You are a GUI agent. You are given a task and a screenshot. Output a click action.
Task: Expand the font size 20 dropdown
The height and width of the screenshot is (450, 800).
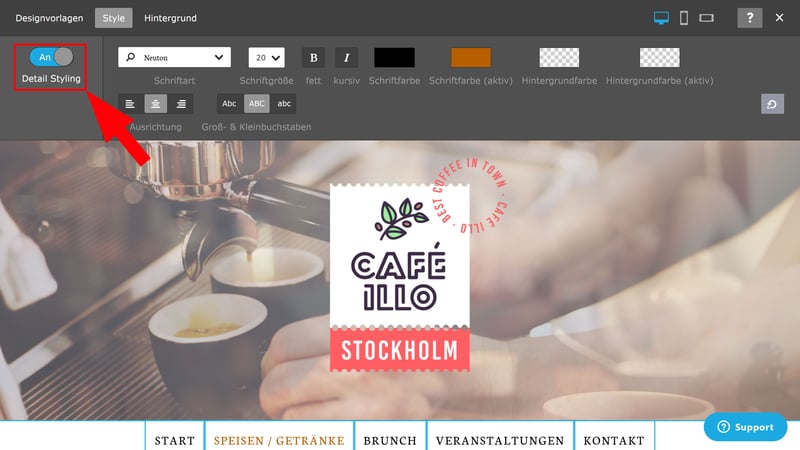267,58
